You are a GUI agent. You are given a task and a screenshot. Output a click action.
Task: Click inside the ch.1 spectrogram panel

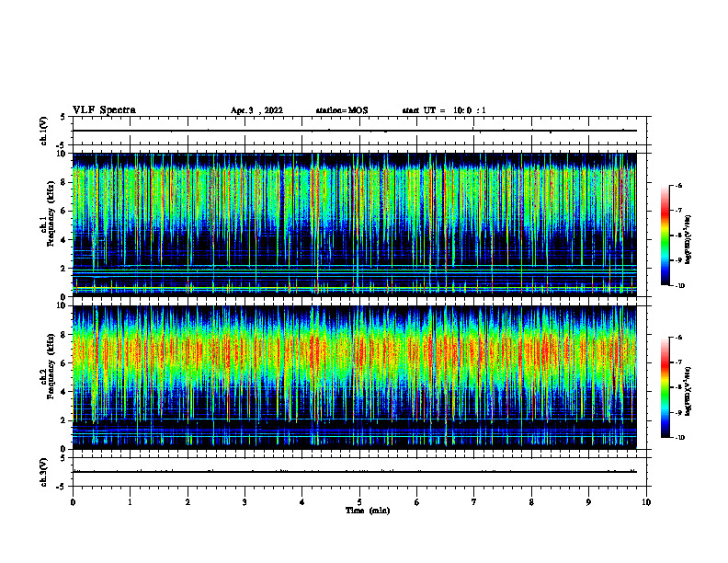pyautogui.click(x=355, y=224)
